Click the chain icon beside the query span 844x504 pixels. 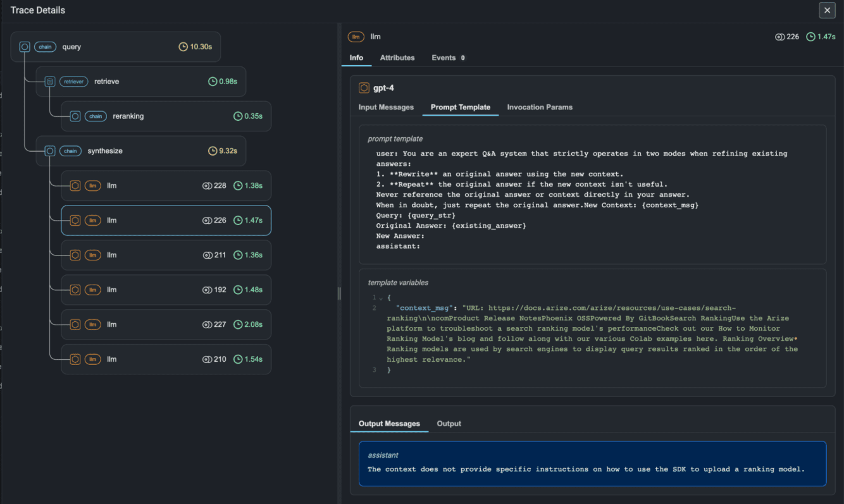click(25, 46)
